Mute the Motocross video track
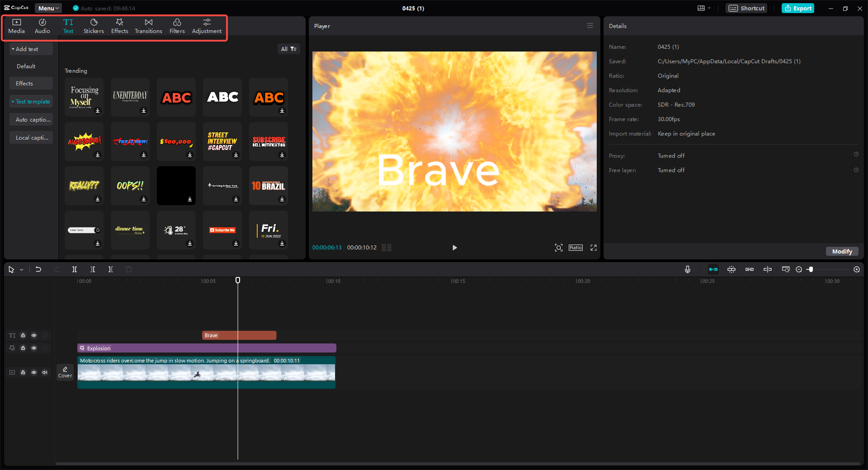Image resolution: width=868 pixels, height=470 pixels. [45, 372]
